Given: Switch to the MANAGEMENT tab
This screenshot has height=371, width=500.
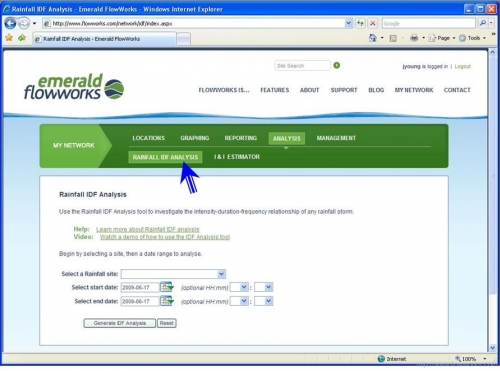Looking at the screenshot, I should (336, 138).
